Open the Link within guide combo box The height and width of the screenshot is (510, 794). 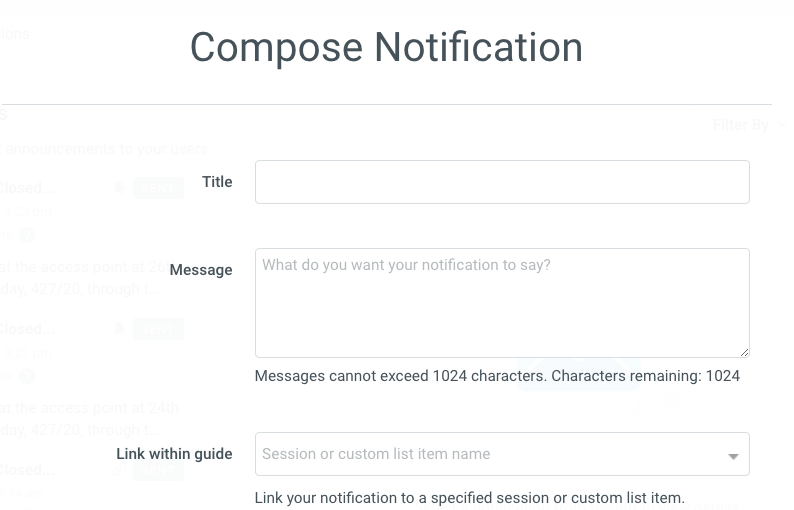[x=490, y=454]
